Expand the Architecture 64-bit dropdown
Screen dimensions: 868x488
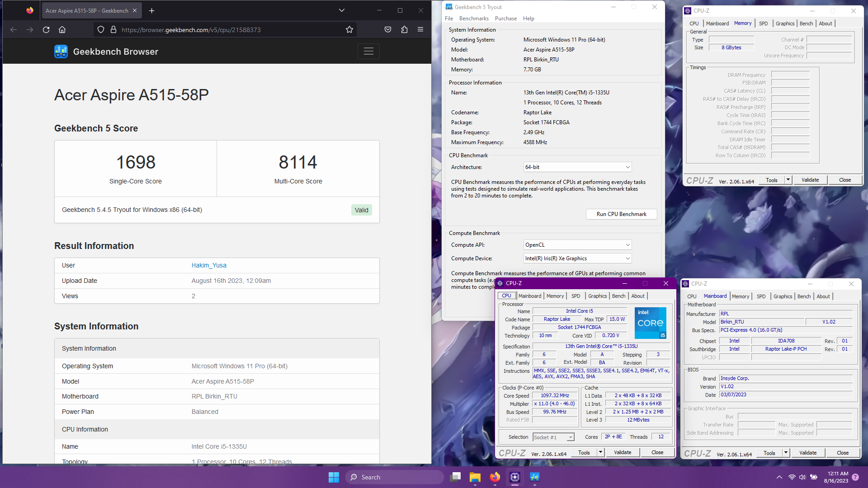tap(577, 167)
